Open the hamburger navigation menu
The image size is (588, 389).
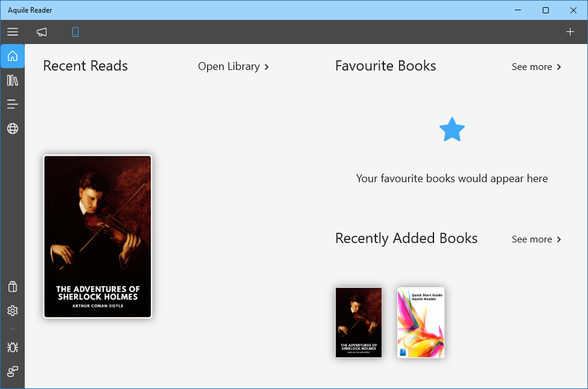(x=12, y=32)
